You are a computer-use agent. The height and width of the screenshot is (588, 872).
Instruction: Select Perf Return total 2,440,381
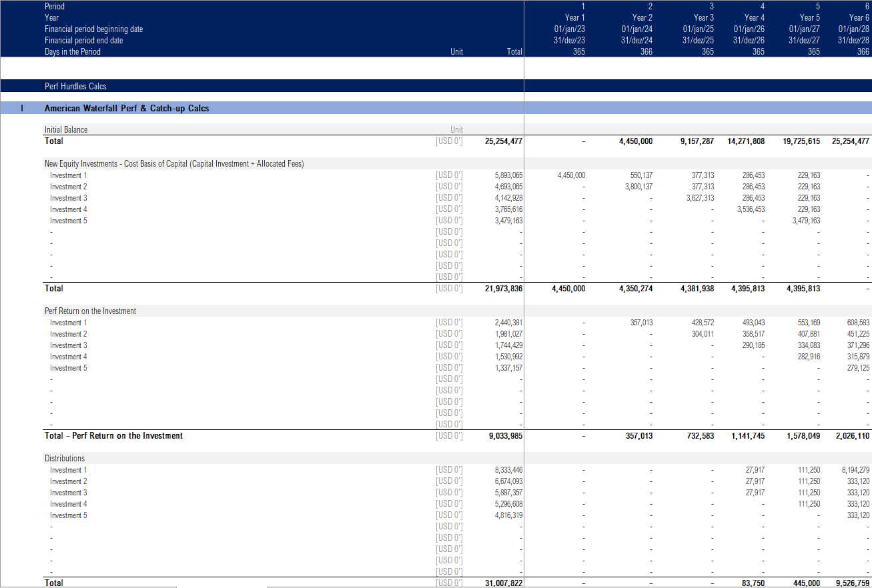point(508,323)
